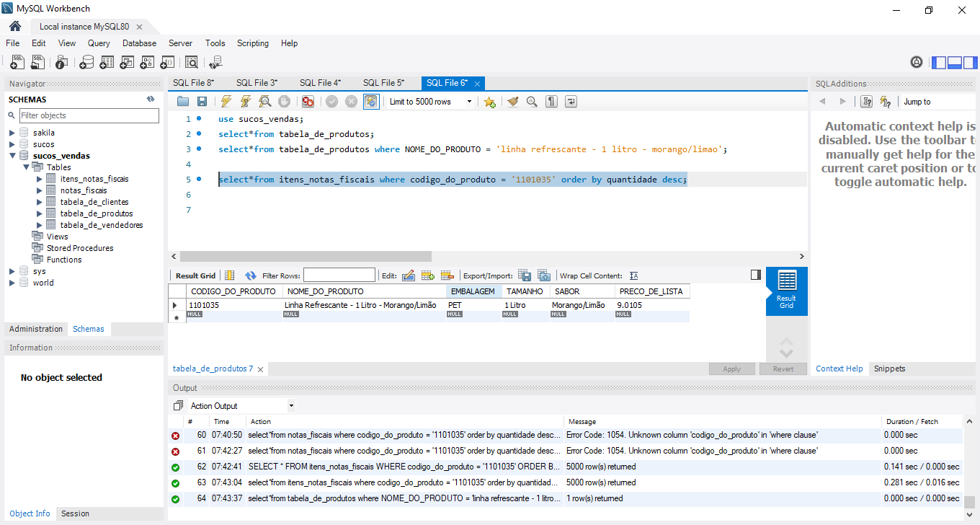Click the Filter objects search field

click(x=89, y=115)
